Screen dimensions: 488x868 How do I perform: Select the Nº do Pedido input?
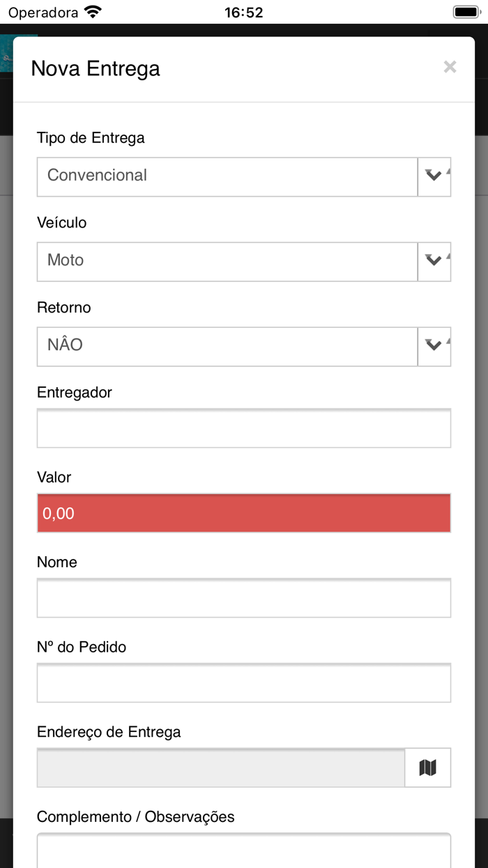point(243,683)
